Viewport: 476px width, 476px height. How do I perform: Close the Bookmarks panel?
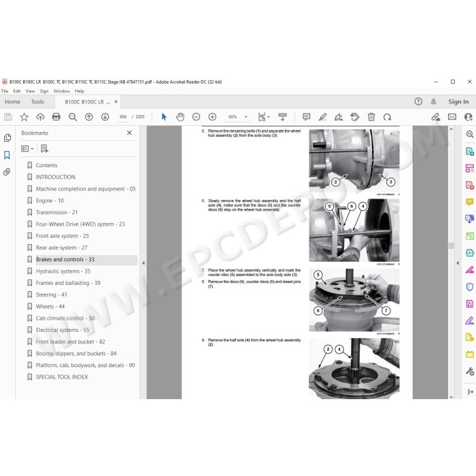(x=129, y=133)
